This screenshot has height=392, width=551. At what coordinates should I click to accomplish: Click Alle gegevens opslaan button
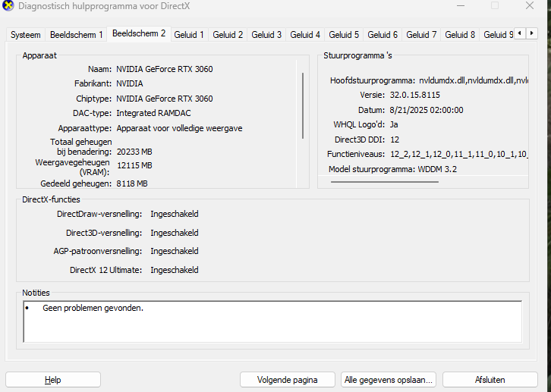pos(389,380)
